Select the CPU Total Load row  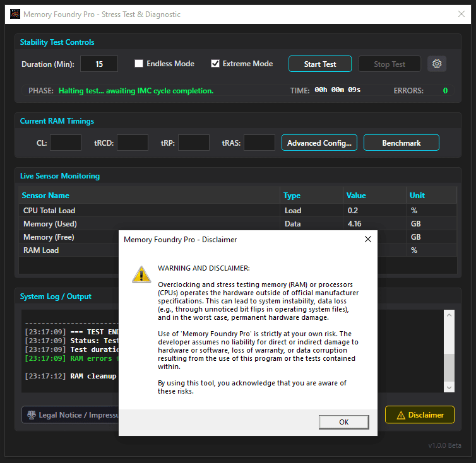[238, 210]
